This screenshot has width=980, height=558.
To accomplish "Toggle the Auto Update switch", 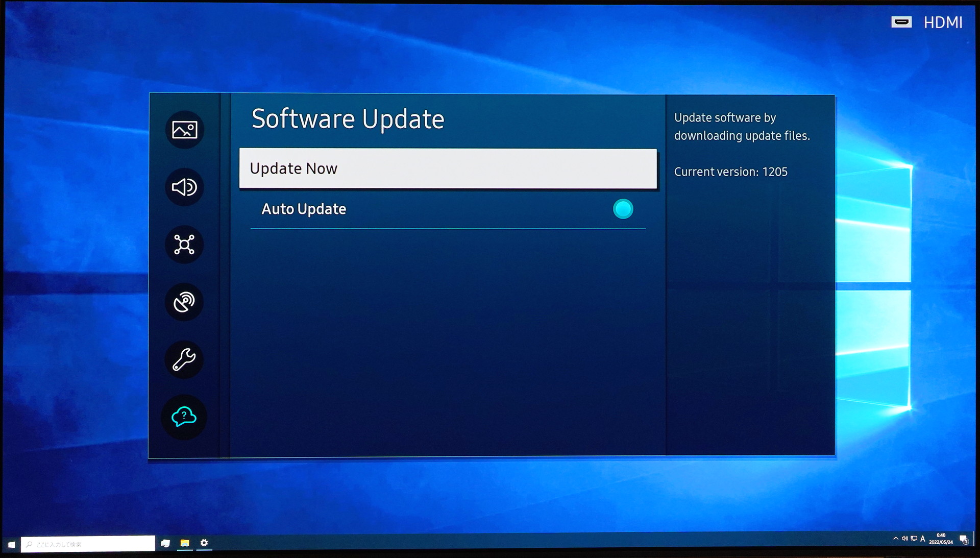I will [623, 209].
